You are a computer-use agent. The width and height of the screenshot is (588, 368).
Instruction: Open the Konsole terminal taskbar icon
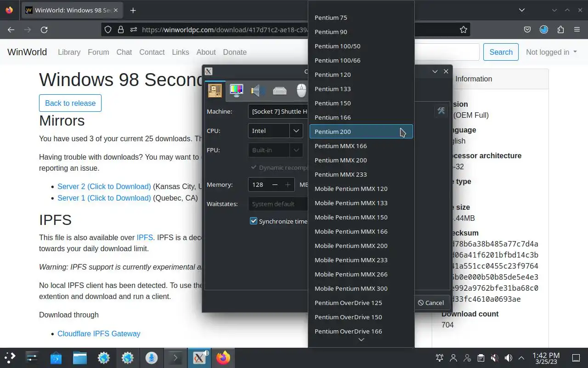tap(175, 358)
